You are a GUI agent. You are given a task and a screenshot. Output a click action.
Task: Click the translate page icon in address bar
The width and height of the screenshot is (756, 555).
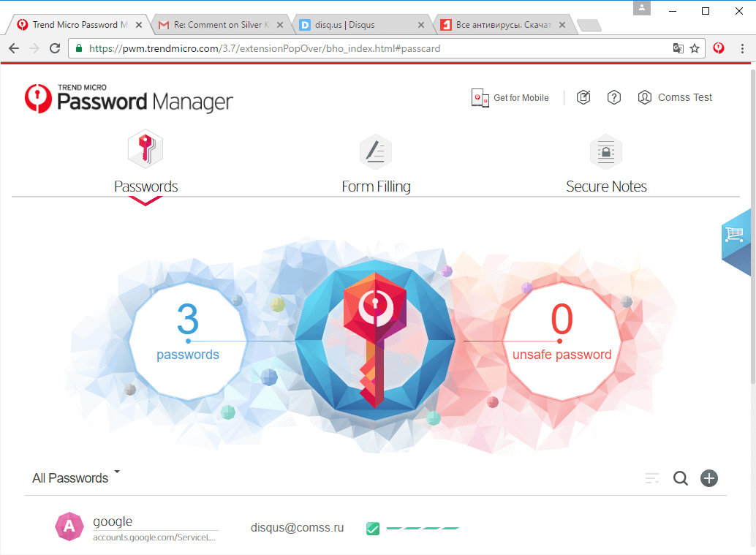click(678, 48)
